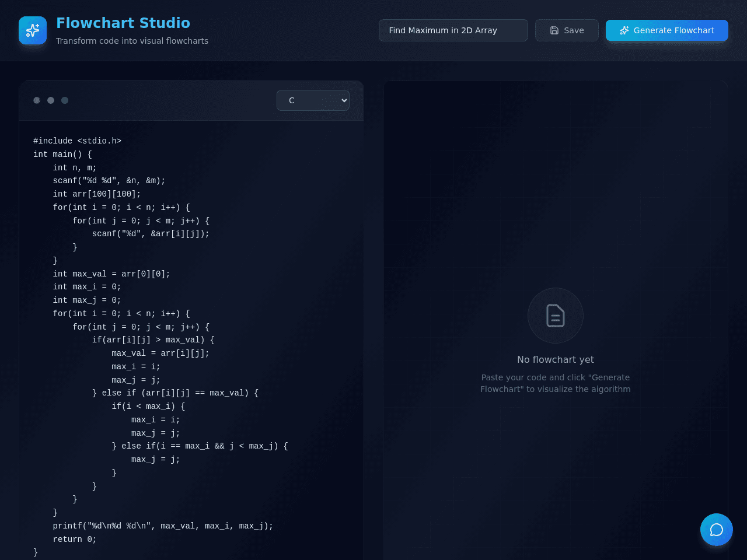Screen dimensions: 747x560
Task: Click the 'No flowchart yet' message
Action: [x=556, y=359]
